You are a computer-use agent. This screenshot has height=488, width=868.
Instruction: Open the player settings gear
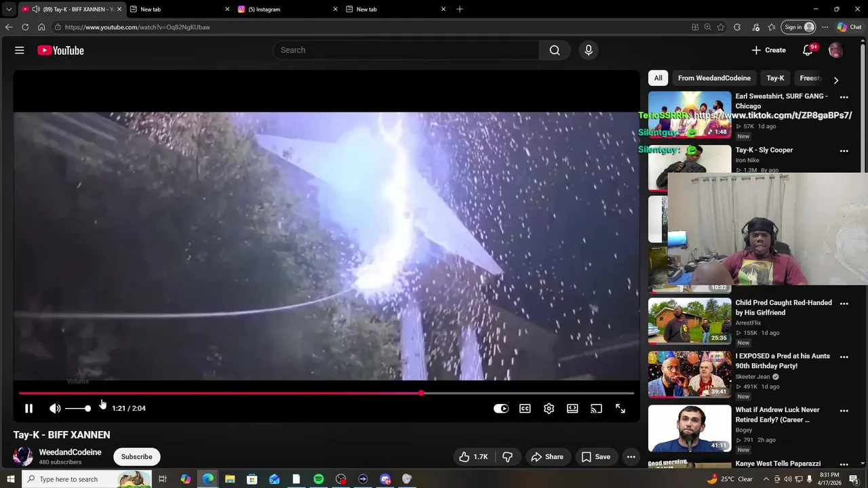point(549,409)
